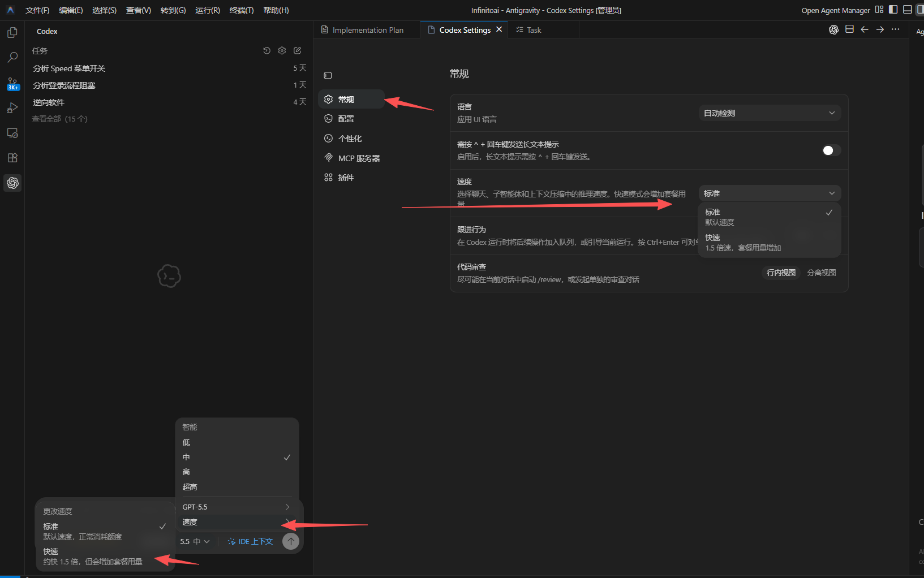Open the 帮助(H) menu
Viewport: 924px width, 578px height.
coord(276,10)
